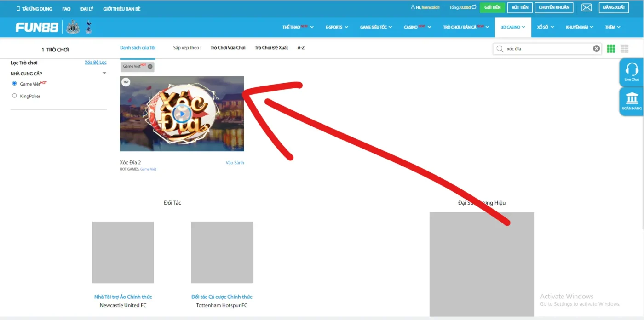
Task: Click the magnifier search icon
Action: point(500,48)
